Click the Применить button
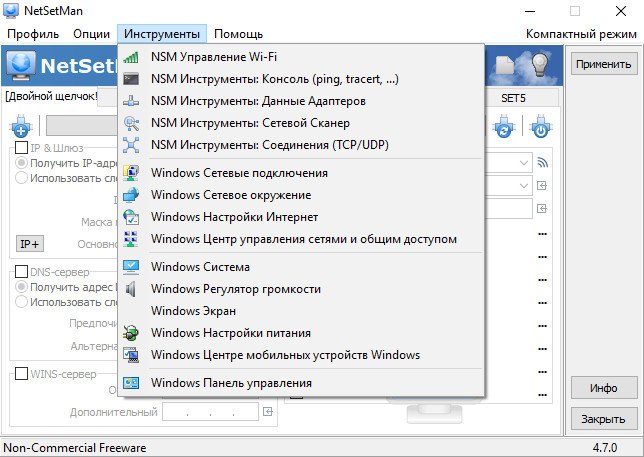This screenshot has width=644, height=457. coord(603,64)
